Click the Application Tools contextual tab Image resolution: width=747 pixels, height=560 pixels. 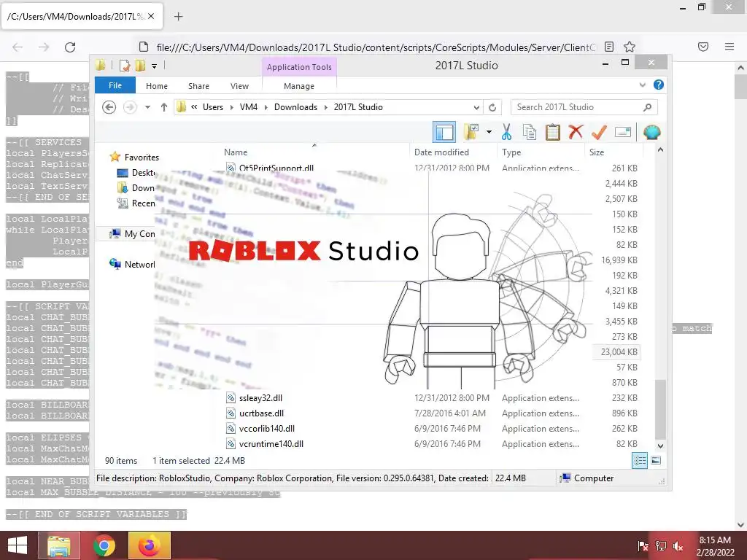[x=299, y=67]
